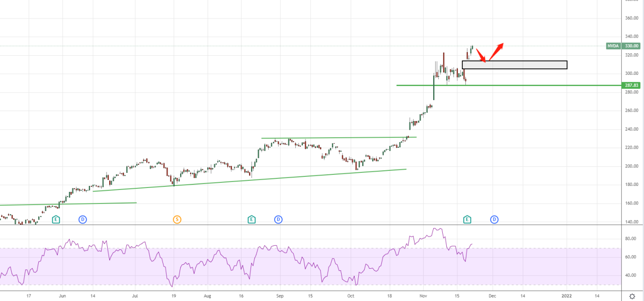
Task: Select the green 287.83 price label
Action: tap(631, 85)
